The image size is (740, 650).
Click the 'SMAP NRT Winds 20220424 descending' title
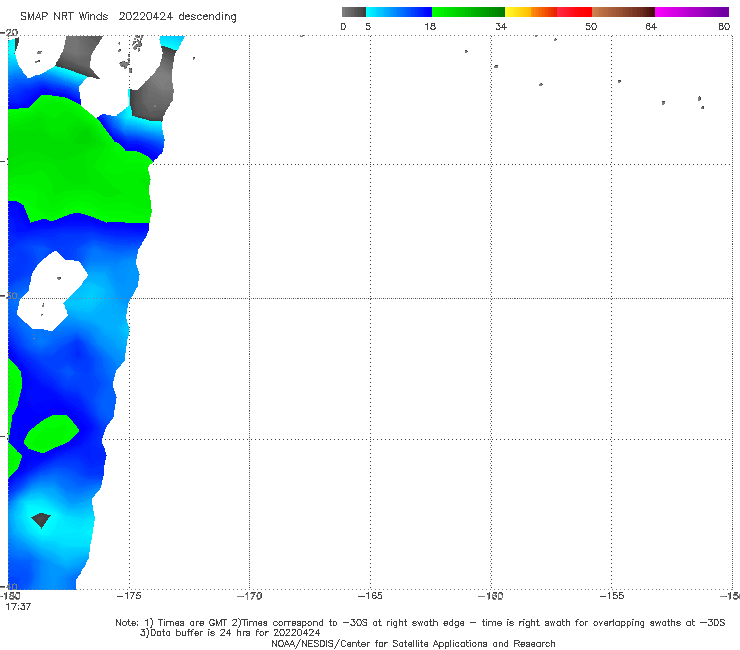click(128, 17)
